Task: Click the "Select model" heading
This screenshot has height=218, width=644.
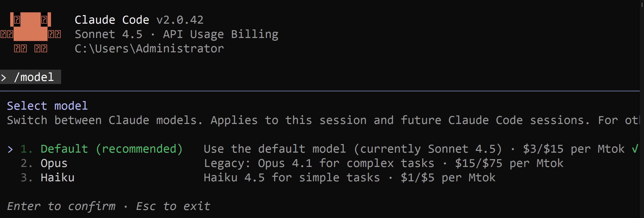Action: coord(47,106)
